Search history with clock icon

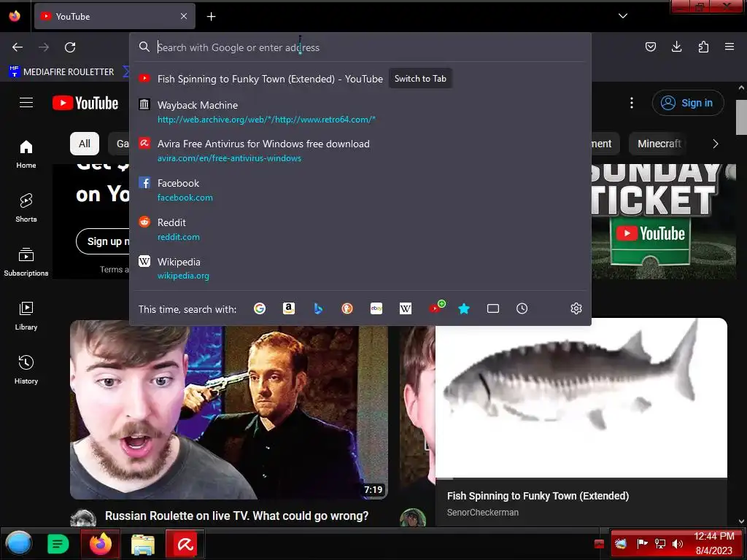522,308
